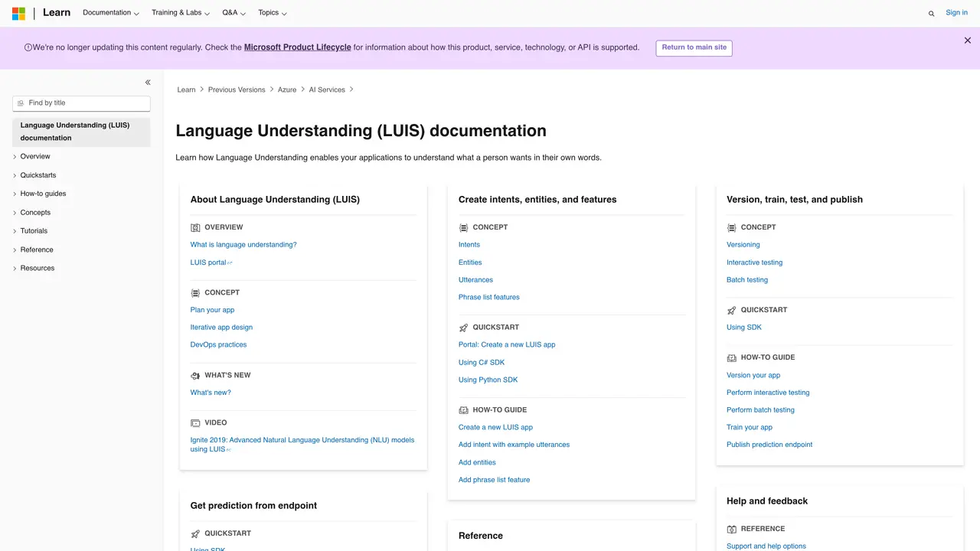Image resolution: width=980 pixels, height=551 pixels.
Task: Open the Topics menu
Action: coord(273,13)
